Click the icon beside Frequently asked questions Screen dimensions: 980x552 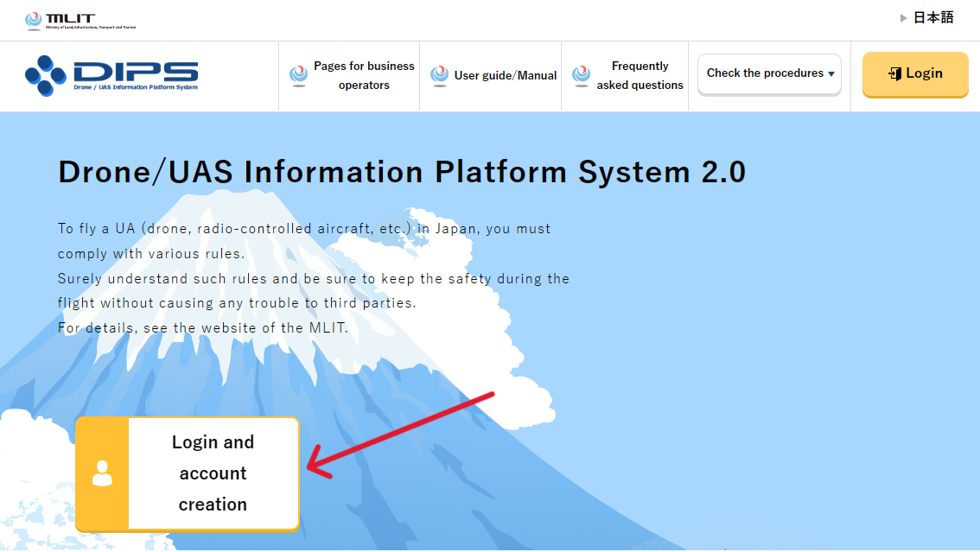(x=582, y=75)
